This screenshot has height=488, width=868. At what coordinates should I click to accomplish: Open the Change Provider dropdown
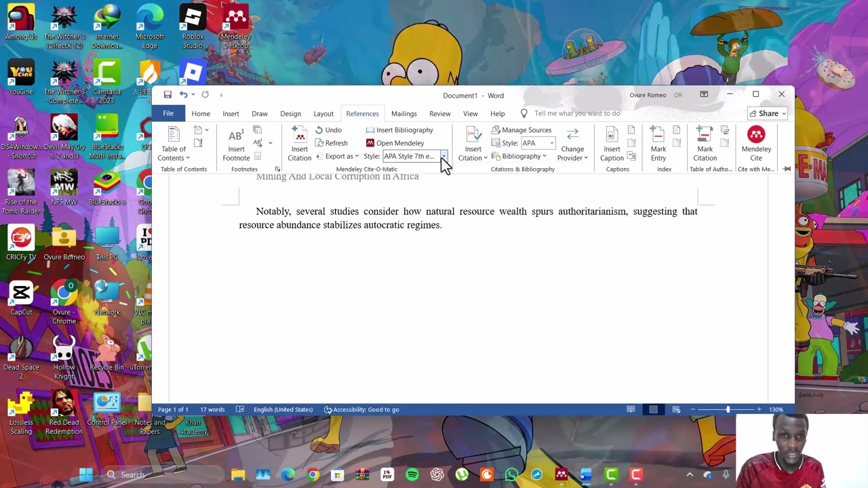point(572,144)
